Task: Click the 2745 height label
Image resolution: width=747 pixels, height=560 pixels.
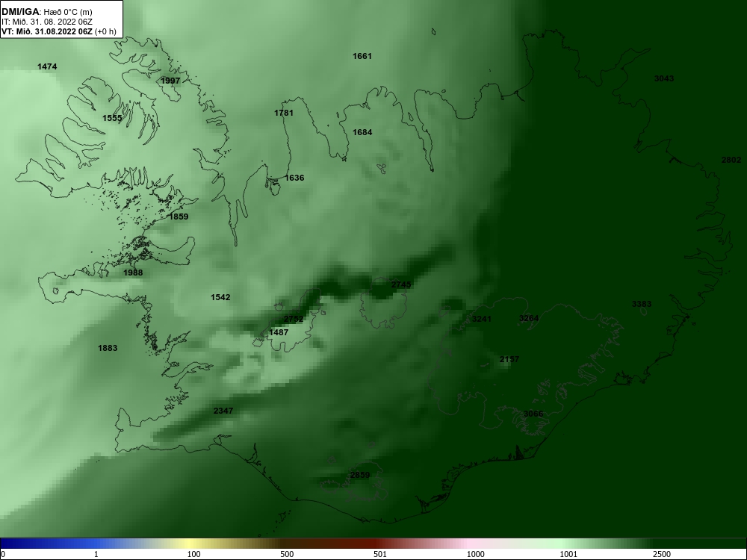Action: 401,284
